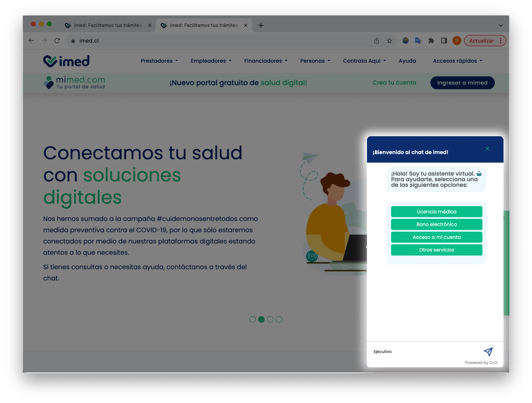Send the chat message with paper plane
This screenshot has width=532, height=403.
(x=488, y=352)
